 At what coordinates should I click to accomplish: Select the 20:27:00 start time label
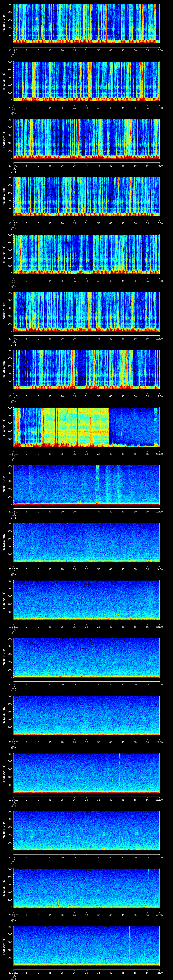tap(14, 800)
